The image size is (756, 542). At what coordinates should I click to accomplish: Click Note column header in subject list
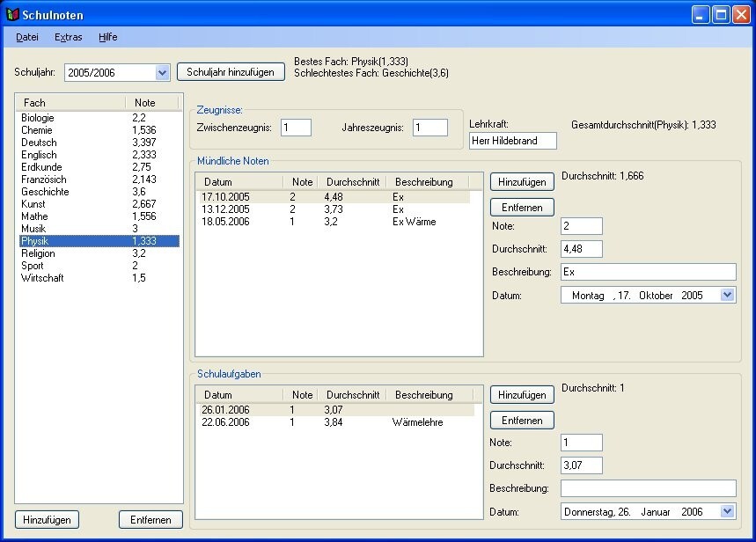click(152, 103)
